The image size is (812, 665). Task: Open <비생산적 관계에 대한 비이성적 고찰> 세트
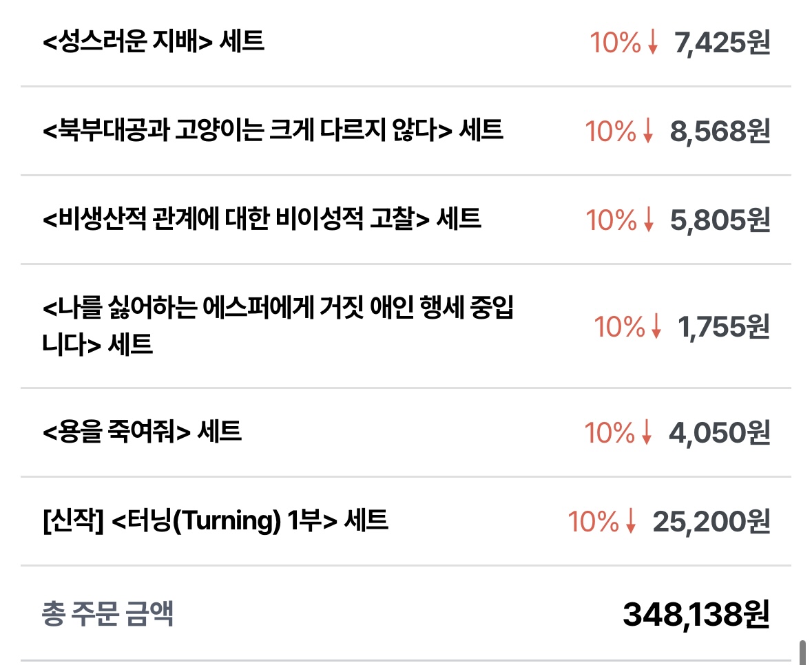262,219
